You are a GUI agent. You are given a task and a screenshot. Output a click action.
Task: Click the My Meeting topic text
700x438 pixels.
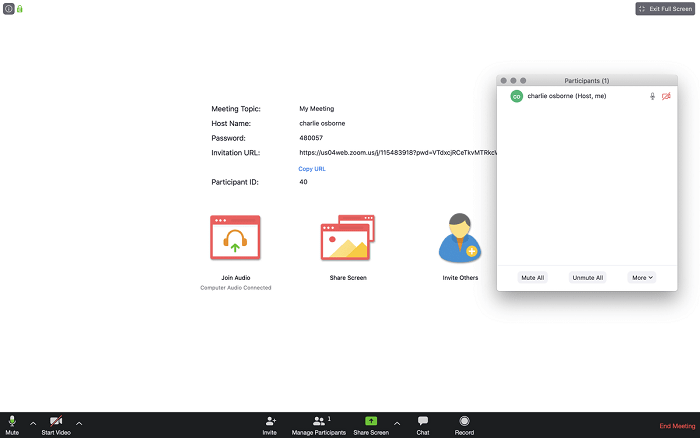click(x=317, y=108)
